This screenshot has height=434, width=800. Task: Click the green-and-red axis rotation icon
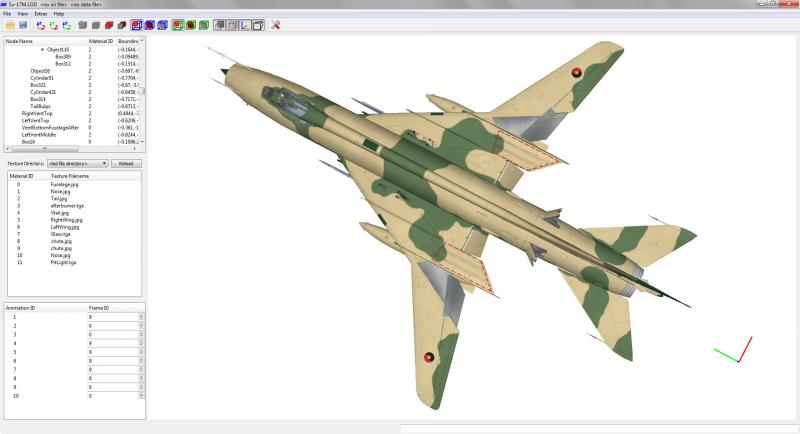tap(54, 25)
